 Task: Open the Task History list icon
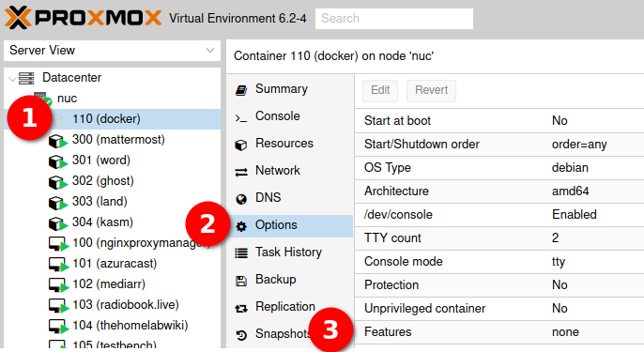pyautogui.click(x=241, y=253)
